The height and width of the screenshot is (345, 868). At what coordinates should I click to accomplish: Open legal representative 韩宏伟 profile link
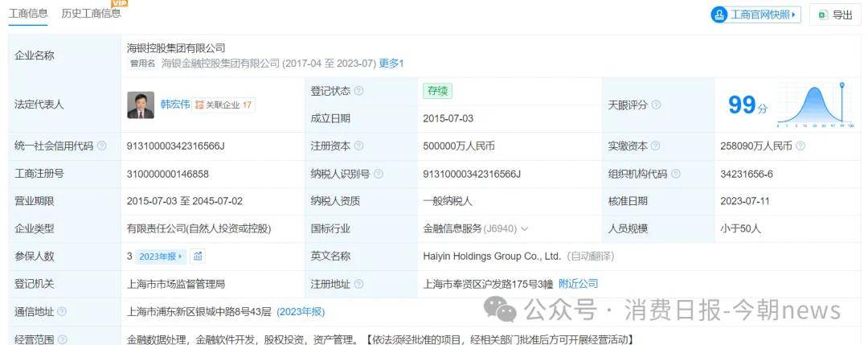click(x=174, y=105)
